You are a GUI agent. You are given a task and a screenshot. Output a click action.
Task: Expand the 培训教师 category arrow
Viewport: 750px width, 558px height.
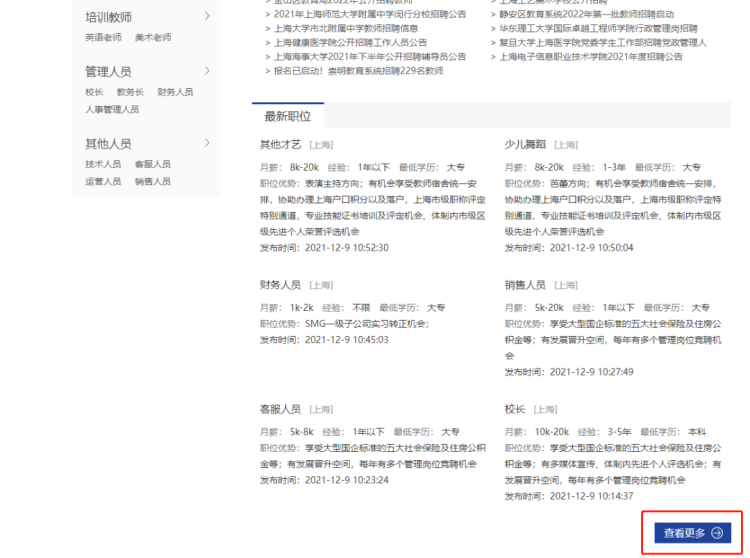pos(207,16)
